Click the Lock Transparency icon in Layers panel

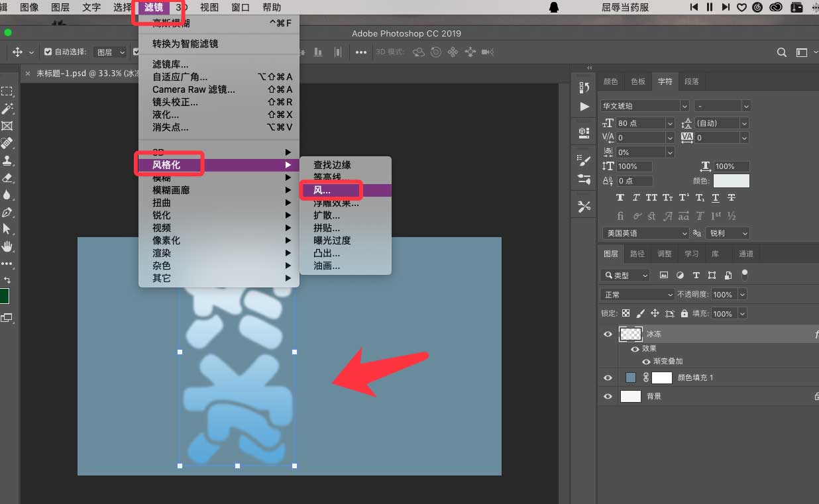pyautogui.click(x=626, y=313)
